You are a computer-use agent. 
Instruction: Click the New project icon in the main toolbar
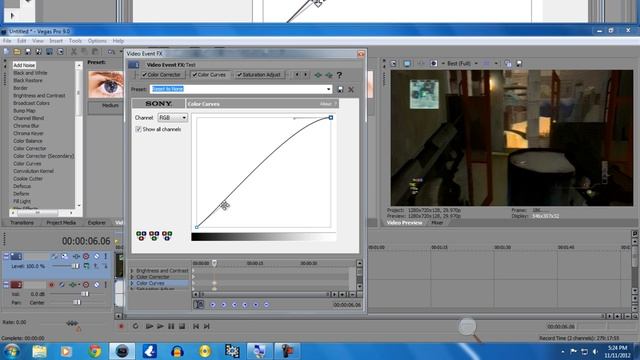(x=6, y=52)
